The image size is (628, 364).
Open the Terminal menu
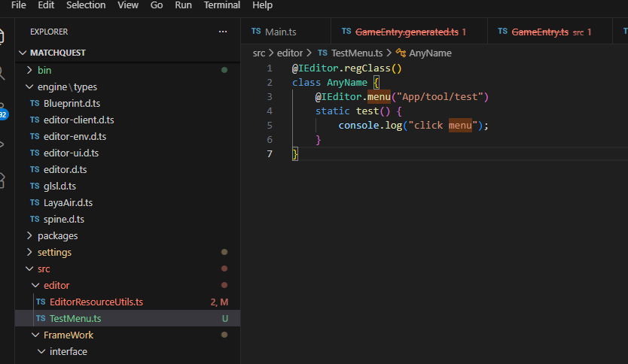pos(222,5)
